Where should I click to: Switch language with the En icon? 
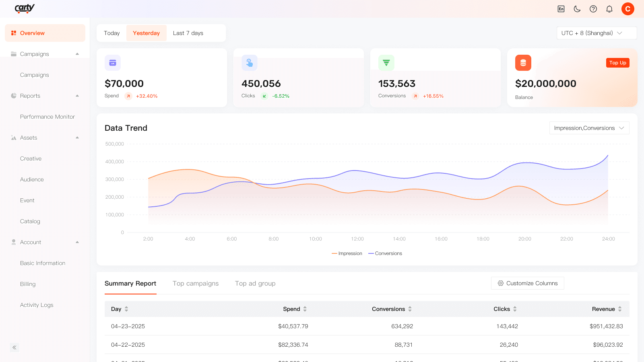click(561, 9)
